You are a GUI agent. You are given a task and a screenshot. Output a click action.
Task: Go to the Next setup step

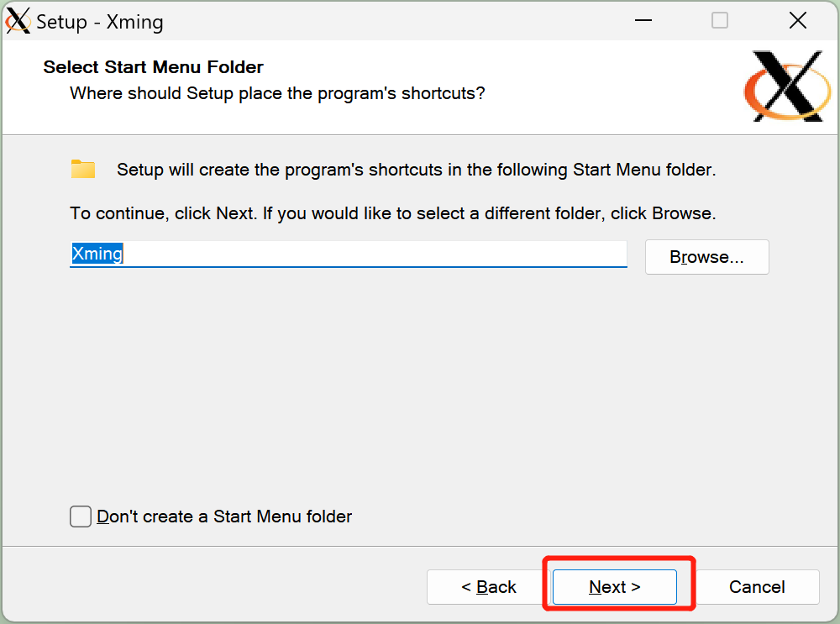pyautogui.click(x=614, y=587)
